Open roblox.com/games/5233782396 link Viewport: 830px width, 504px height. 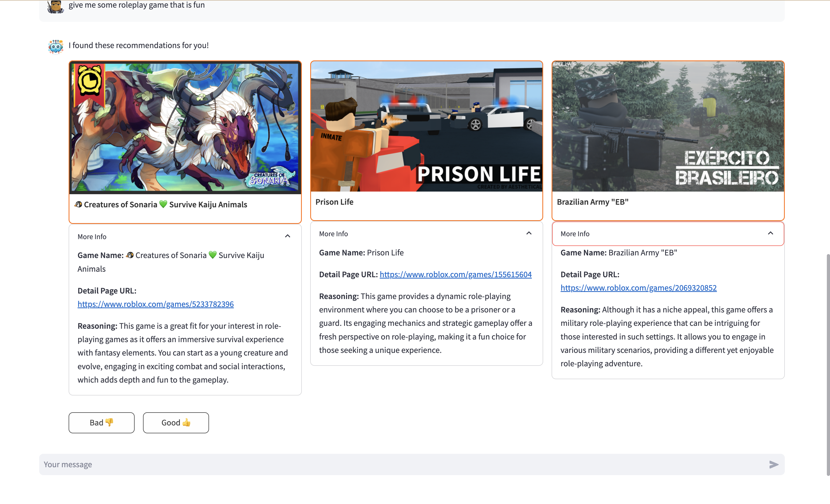156,304
